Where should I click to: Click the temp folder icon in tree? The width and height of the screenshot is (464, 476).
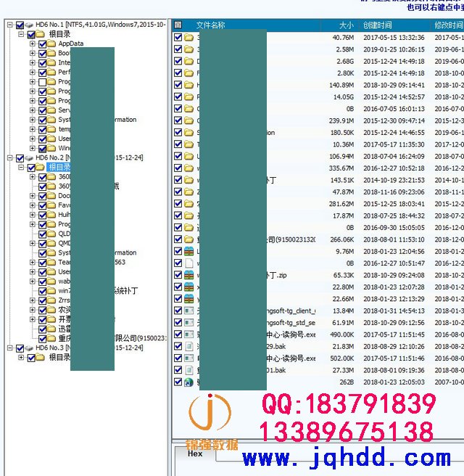[x=52, y=129]
